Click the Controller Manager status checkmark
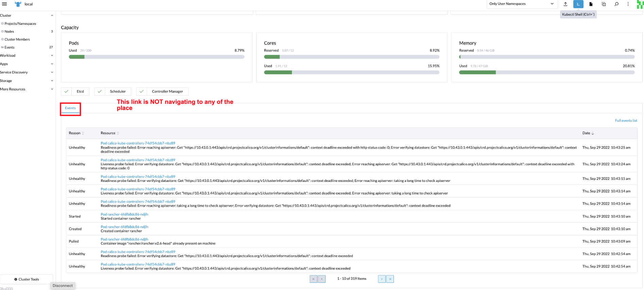 coord(141,91)
